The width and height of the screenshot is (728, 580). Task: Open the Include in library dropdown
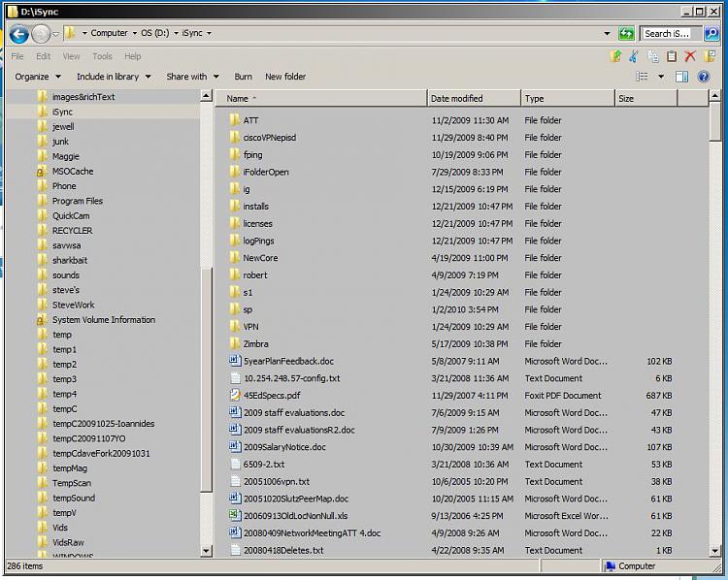coord(114,77)
